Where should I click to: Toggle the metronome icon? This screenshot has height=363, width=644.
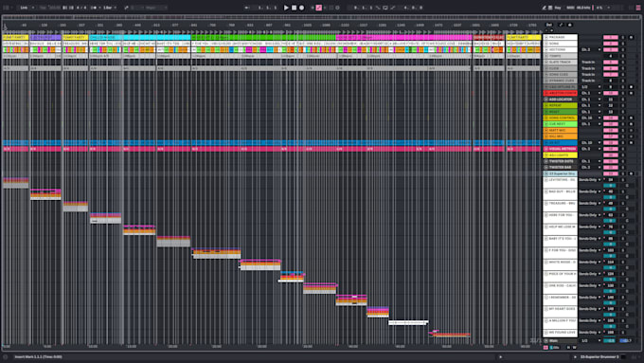(94, 8)
